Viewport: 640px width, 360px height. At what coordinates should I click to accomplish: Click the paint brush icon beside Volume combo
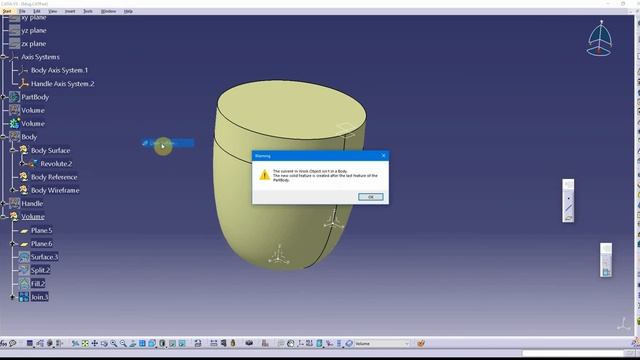tap(421, 344)
